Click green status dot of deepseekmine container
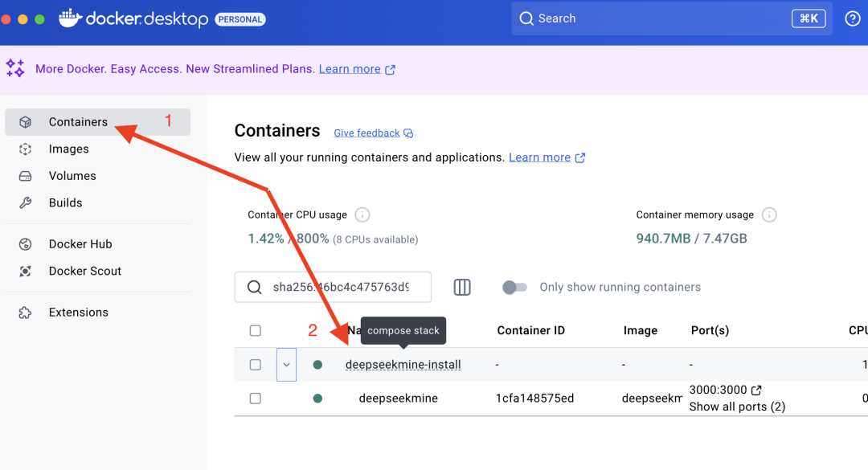Screen dimensions: 868x470 click(x=317, y=398)
